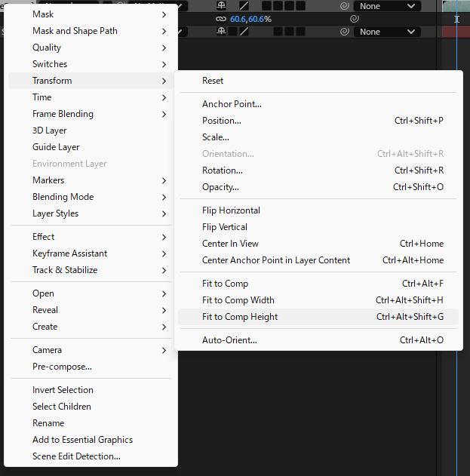
Task: Open the Transform menu entry
Action: [91, 81]
